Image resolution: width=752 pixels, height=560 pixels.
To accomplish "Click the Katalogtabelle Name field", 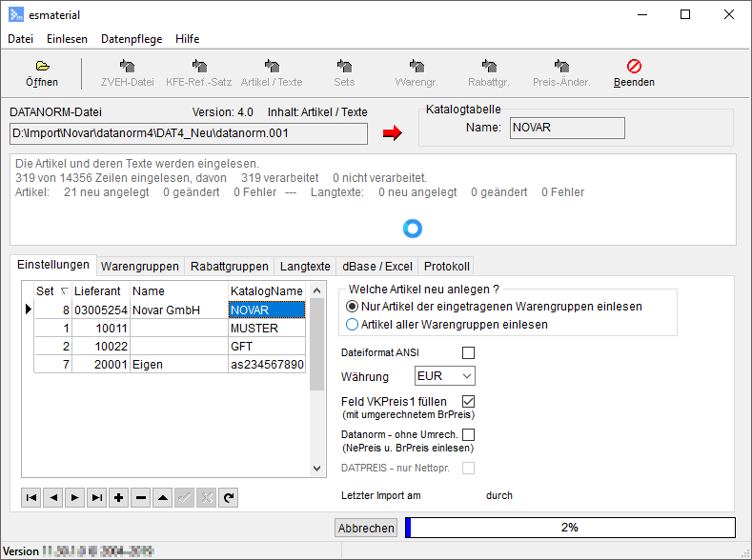I will [567, 128].
